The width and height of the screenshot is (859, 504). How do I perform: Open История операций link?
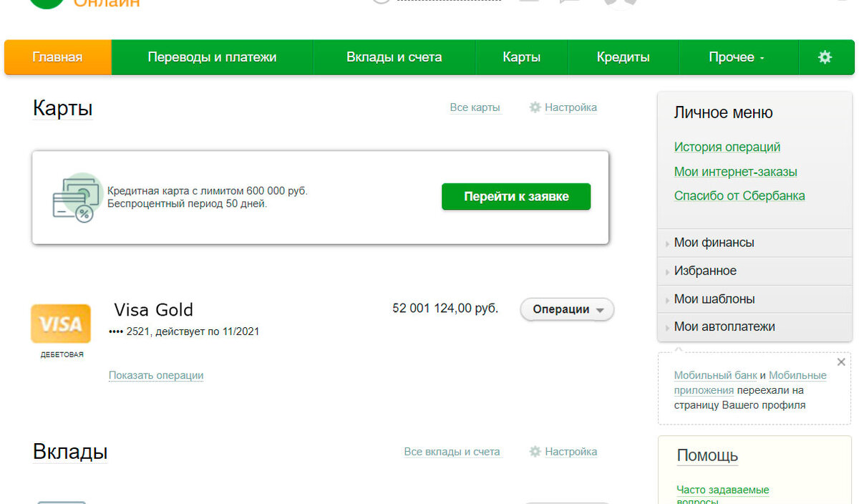click(x=727, y=147)
